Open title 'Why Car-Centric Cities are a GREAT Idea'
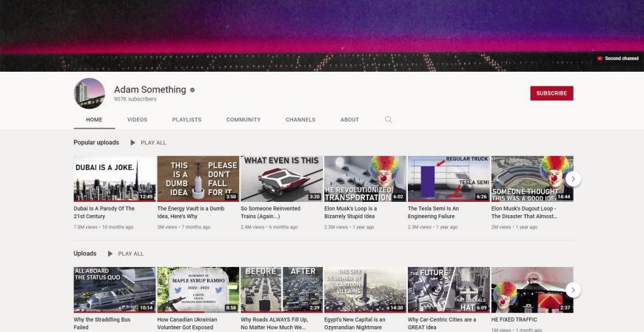 [x=442, y=323]
